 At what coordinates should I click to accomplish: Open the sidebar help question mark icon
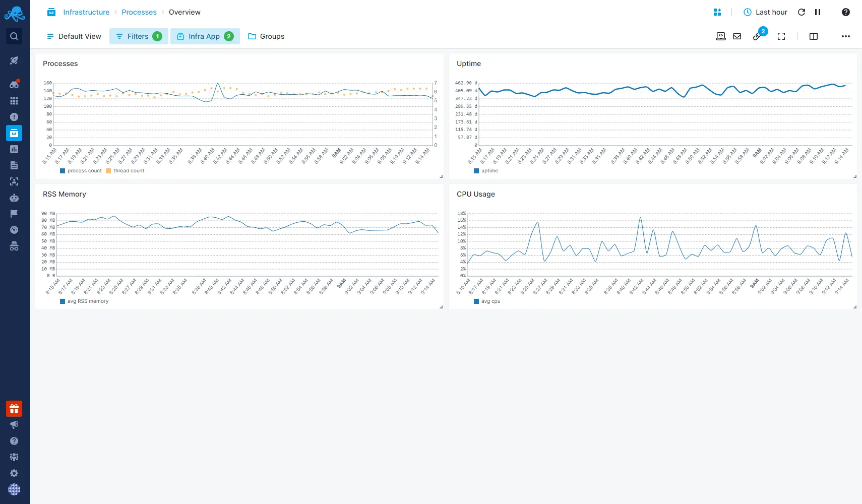coord(14,441)
